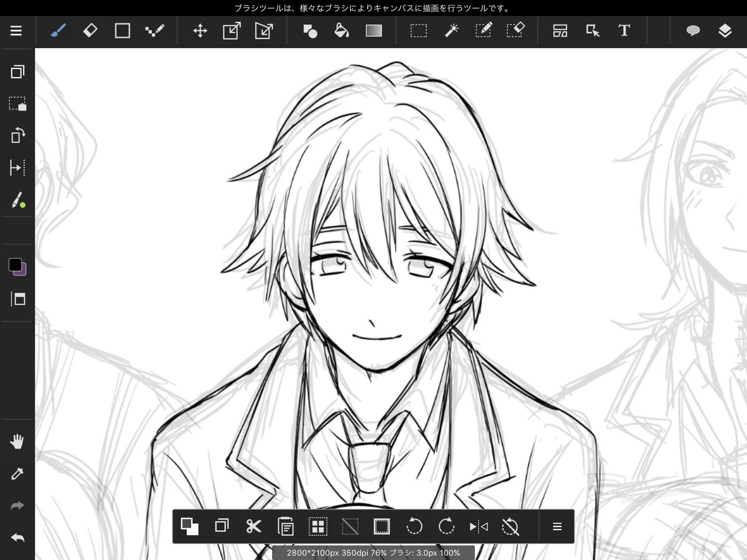
Task: Reset canvas rotation icon
Action: 510,526
